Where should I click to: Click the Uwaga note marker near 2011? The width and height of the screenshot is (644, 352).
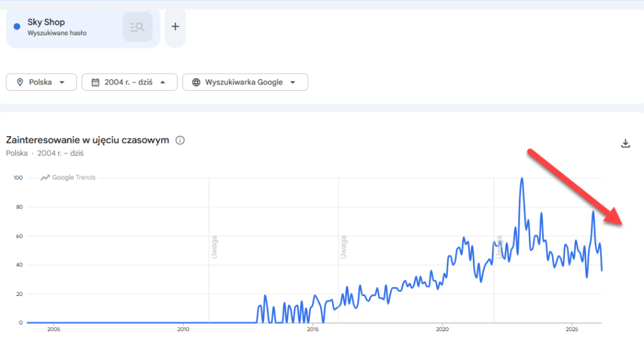point(214,247)
